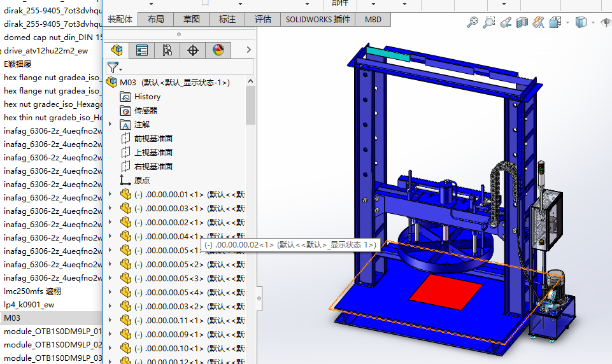The height and width of the screenshot is (364, 612).
Task: Switch to the 草图 ribbon tab
Action: pos(191,19)
